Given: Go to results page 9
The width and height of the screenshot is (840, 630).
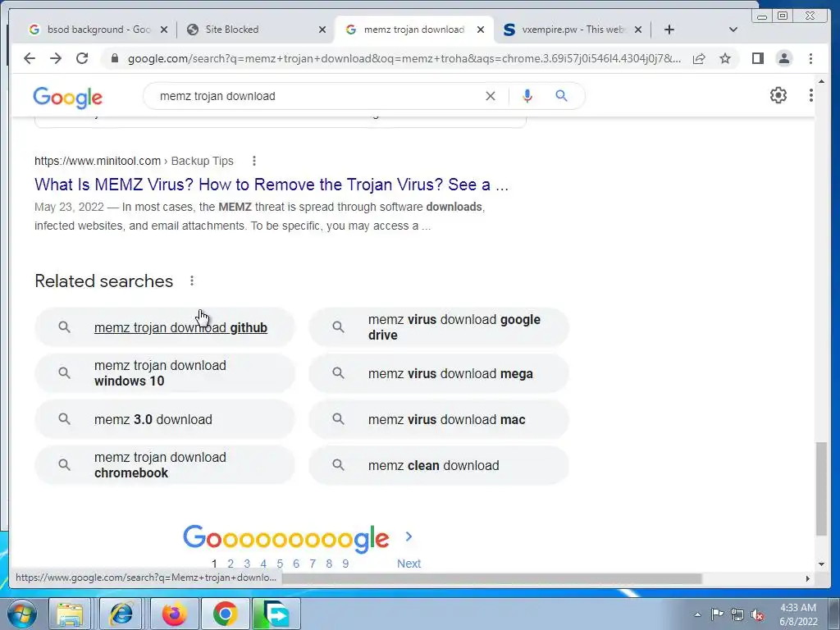Looking at the screenshot, I should click(x=345, y=564).
